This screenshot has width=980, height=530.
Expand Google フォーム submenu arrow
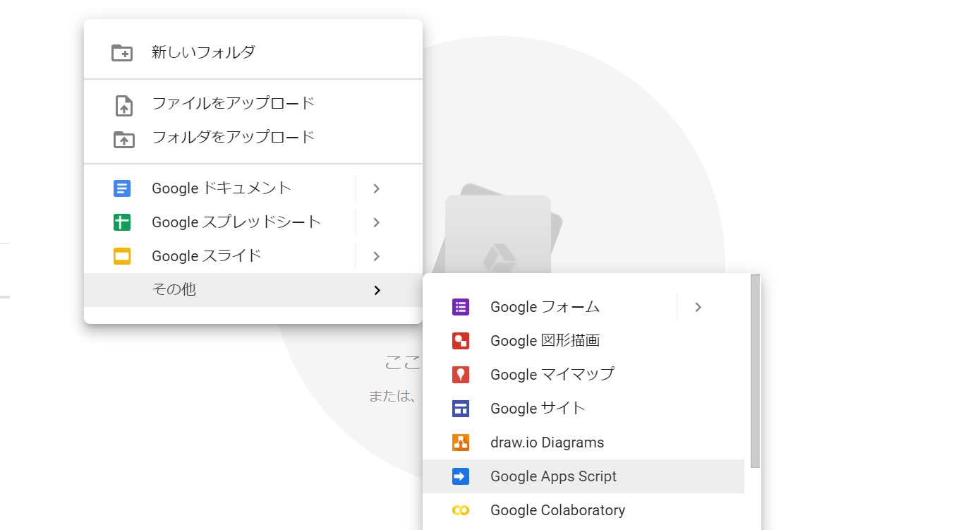tap(698, 307)
